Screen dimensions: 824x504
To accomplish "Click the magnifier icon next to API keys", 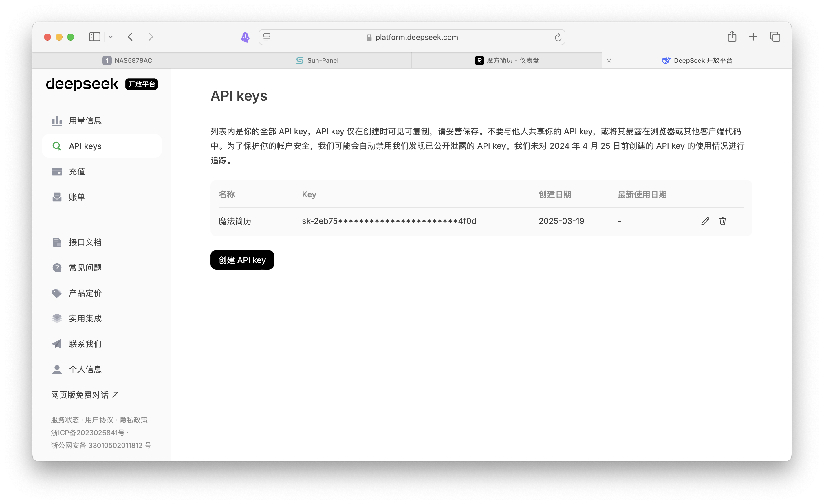I will tap(57, 146).
